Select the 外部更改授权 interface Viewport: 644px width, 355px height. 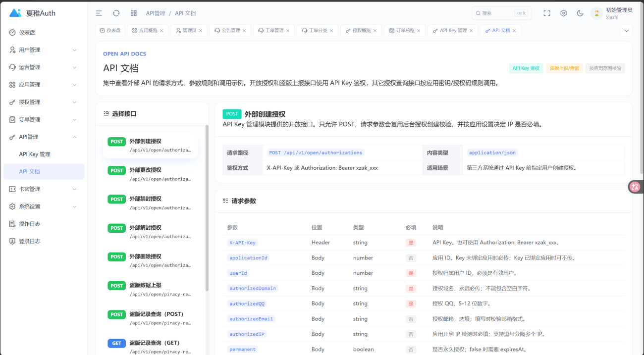[151, 174]
